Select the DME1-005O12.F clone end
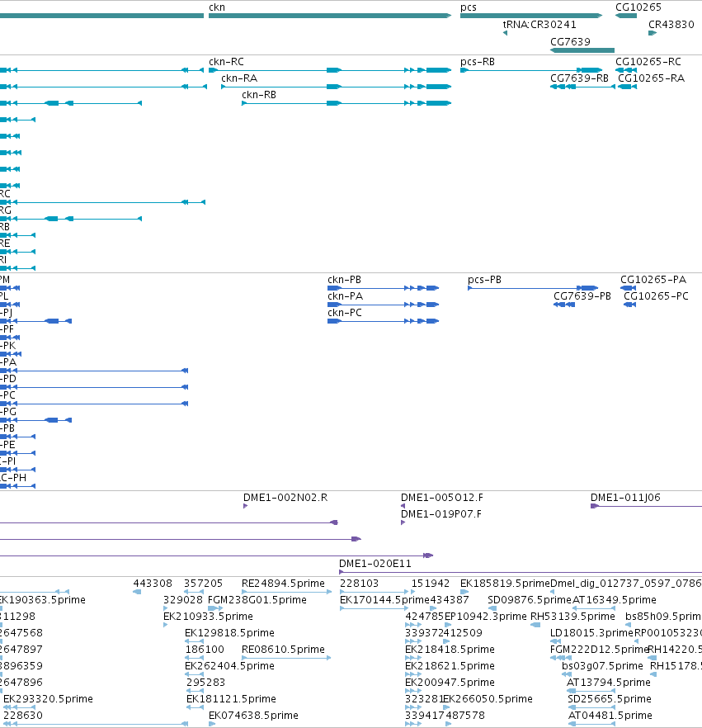 [403, 506]
